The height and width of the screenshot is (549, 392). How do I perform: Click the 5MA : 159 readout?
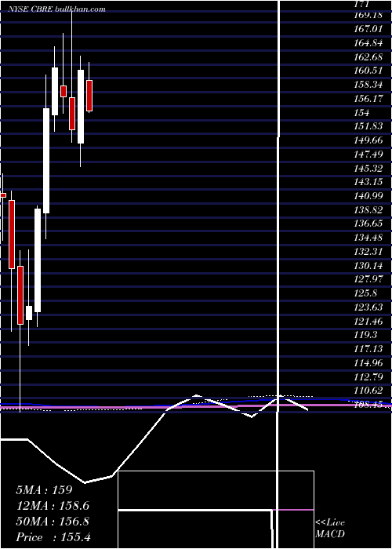coord(44,490)
